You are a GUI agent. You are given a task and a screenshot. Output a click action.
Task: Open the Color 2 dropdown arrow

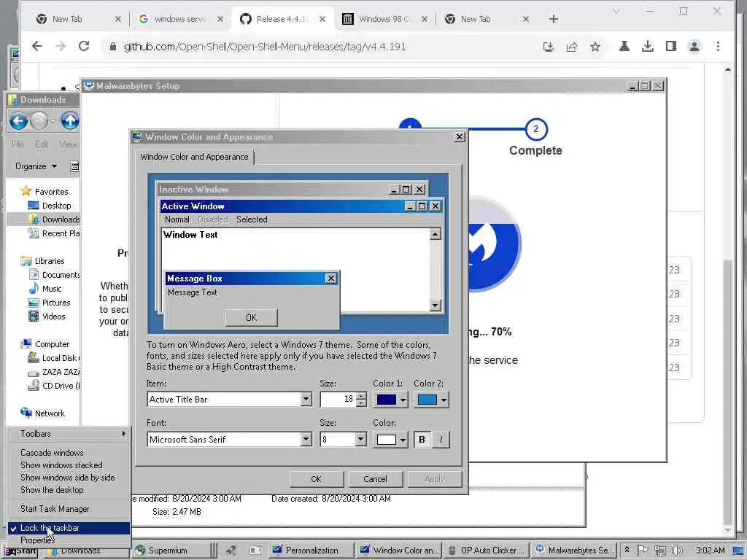[x=444, y=400]
